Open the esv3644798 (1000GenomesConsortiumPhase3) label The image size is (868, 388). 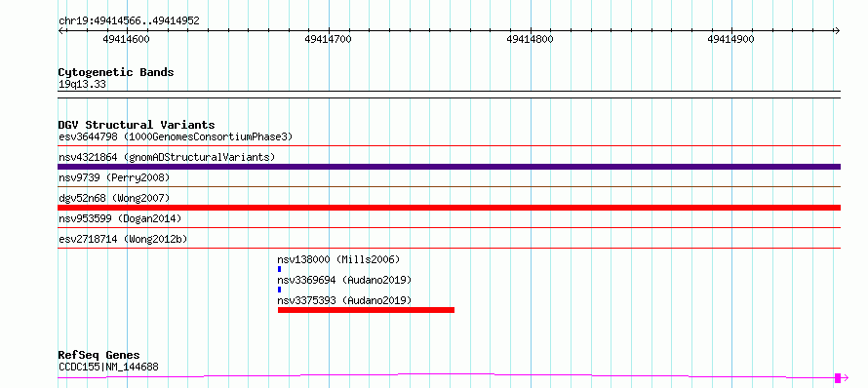coord(176,136)
